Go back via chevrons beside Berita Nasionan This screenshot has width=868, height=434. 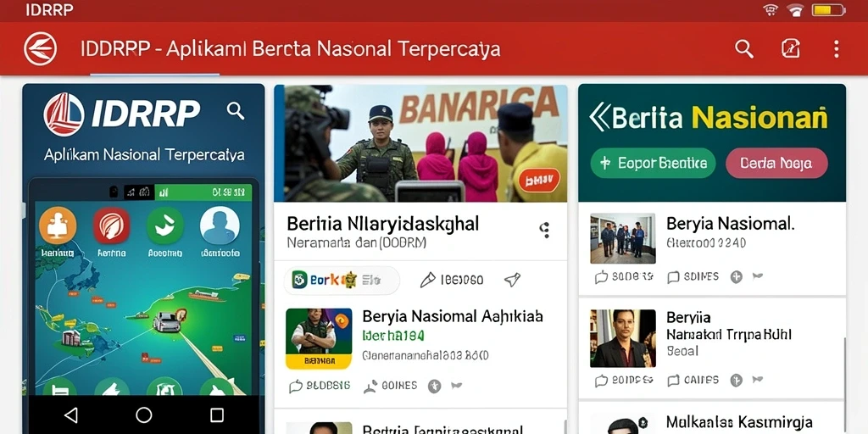[x=599, y=118]
